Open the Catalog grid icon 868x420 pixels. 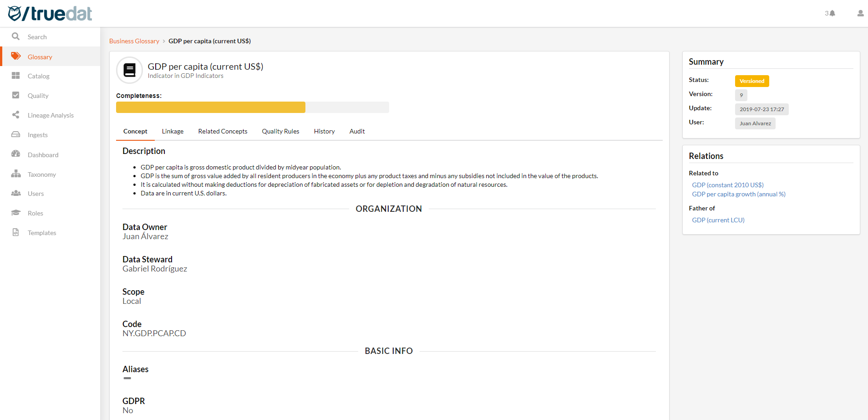coord(15,76)
